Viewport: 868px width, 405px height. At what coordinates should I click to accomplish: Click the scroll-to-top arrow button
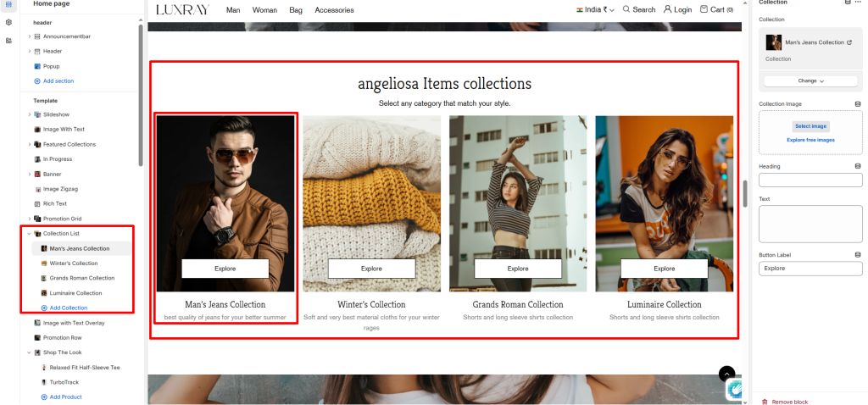pos(726,374)
